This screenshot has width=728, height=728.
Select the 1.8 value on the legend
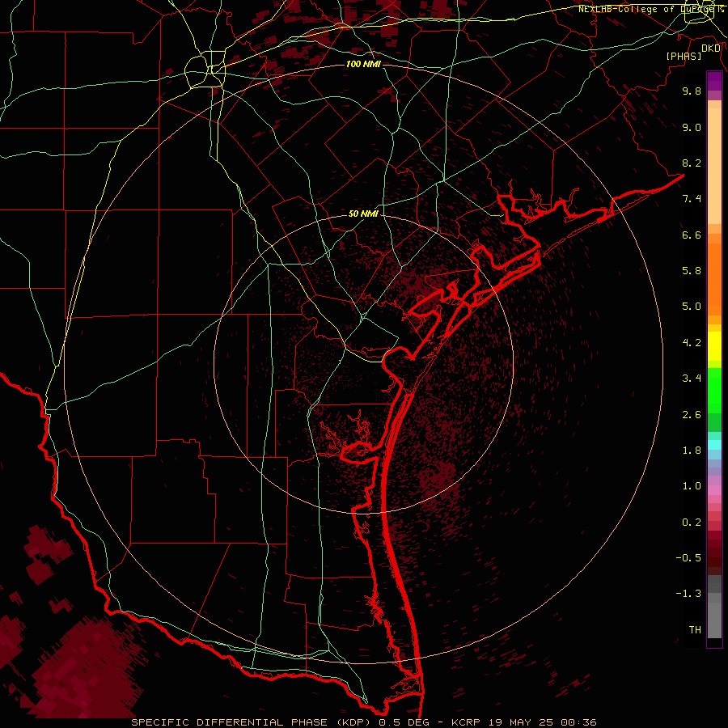point(692,451)
